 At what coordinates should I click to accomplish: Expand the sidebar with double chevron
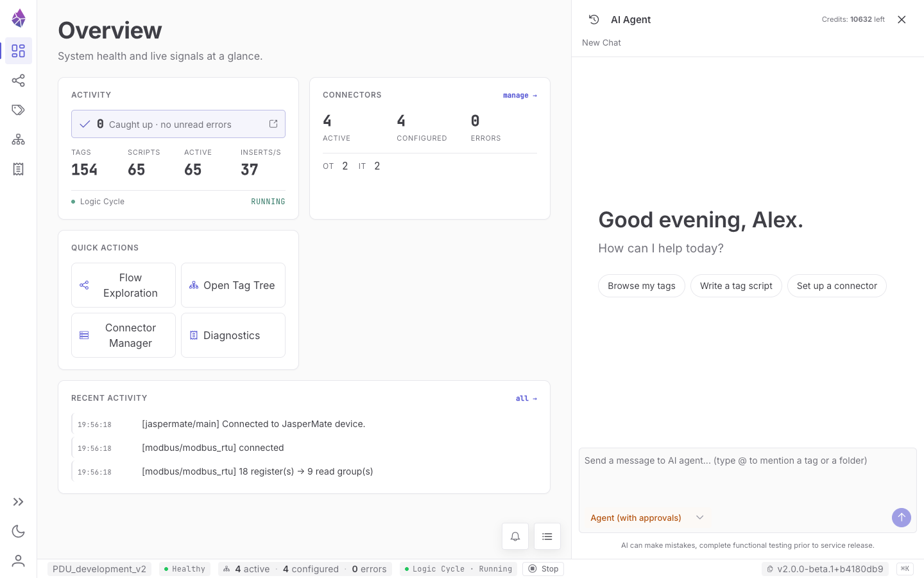19,502
